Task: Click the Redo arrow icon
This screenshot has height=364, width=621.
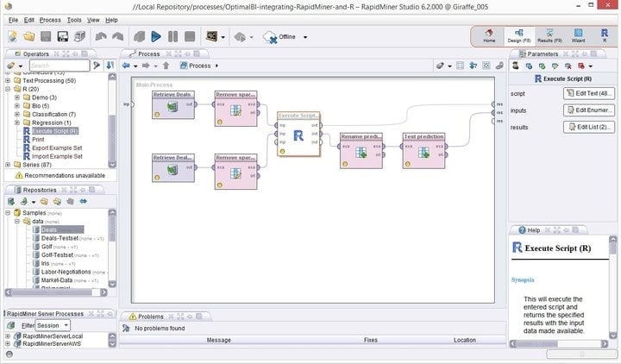Action: click(117, 37)
